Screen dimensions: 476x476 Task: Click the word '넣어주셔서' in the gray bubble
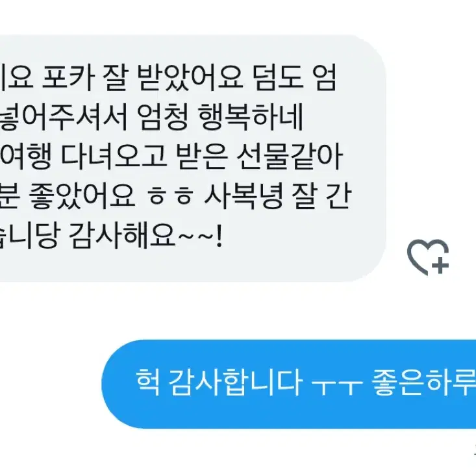[x=63, y=117]
